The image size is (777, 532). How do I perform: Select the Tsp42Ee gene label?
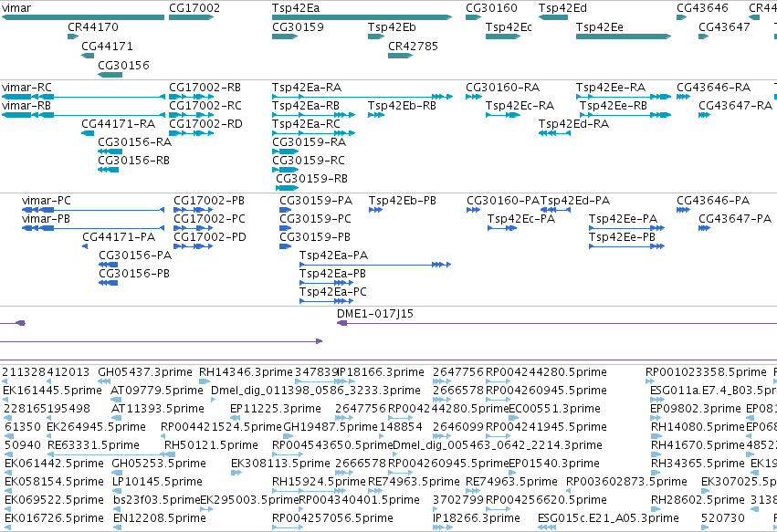(600, 26)
